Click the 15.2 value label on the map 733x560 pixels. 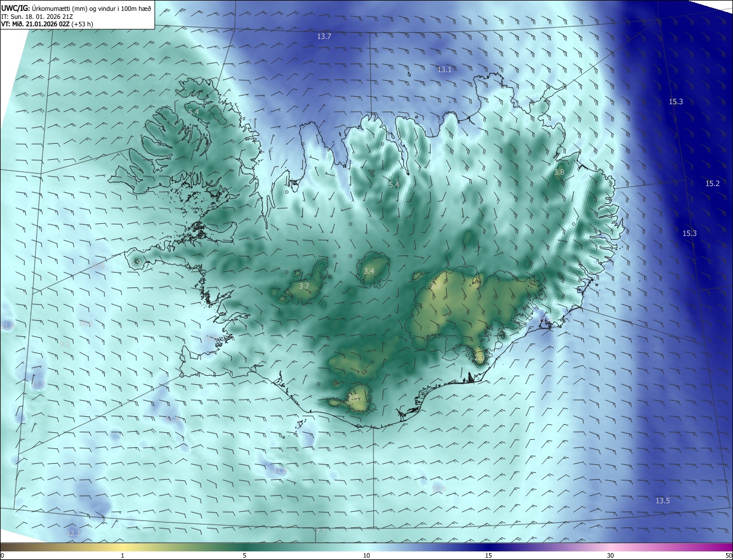pyautogui.click(x=712, y=184)
